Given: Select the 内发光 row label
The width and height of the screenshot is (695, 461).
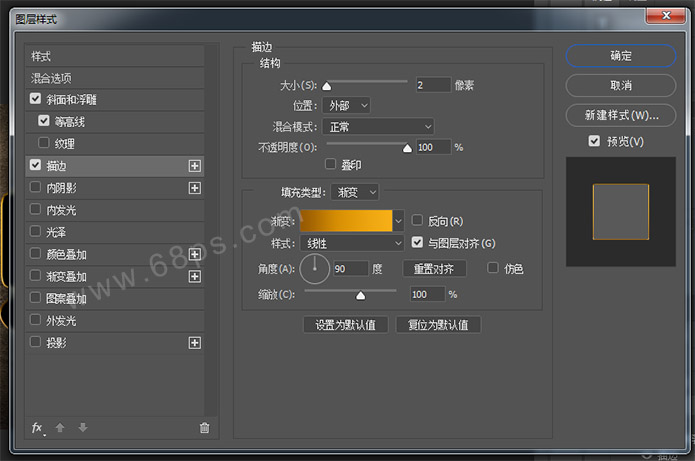Looking at the screenshot, I should (61, 210).
